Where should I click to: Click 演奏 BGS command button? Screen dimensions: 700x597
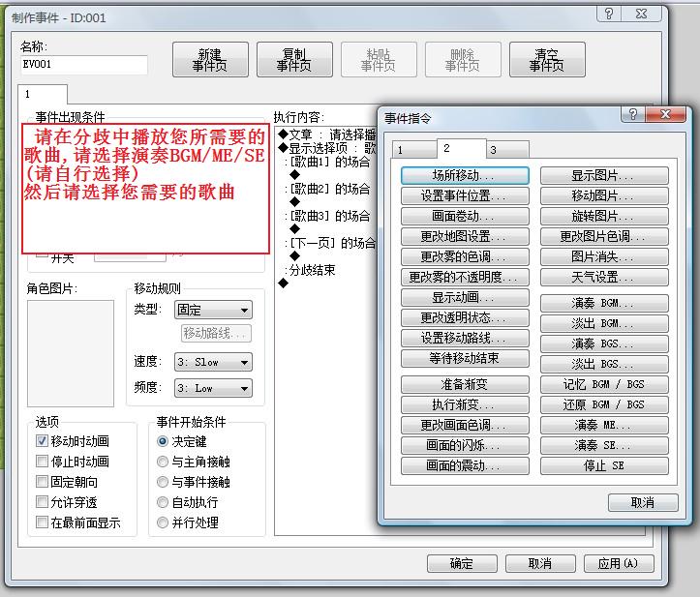604,344
